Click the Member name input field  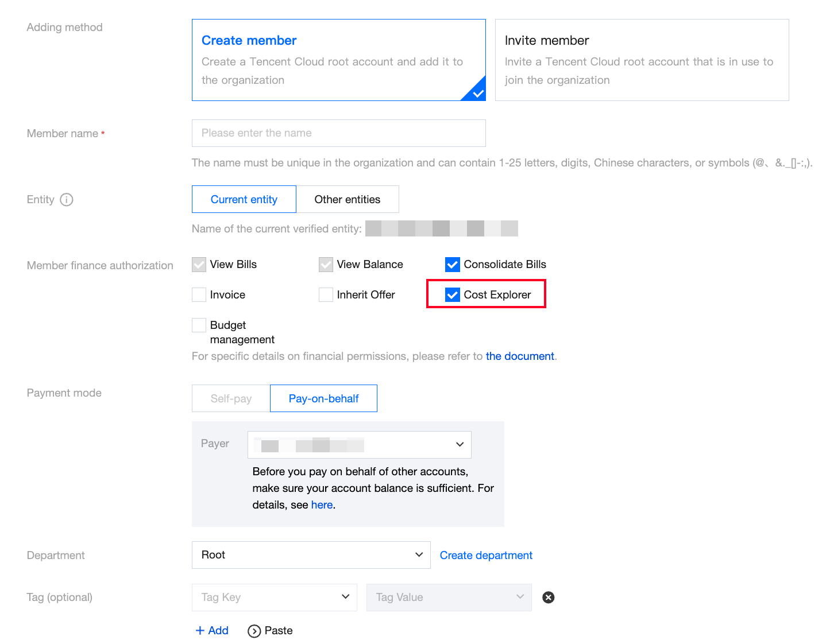click(338, 133)
